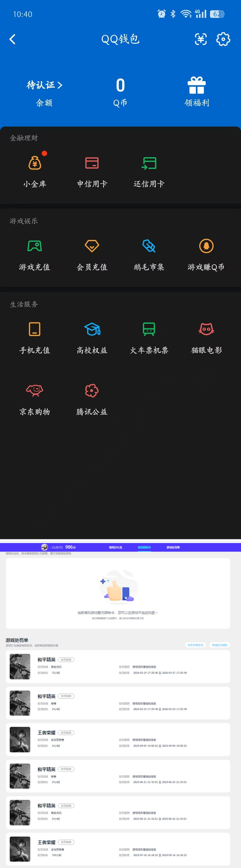
Task: Tap the Wi-Fi status icon
Action: 185,14
